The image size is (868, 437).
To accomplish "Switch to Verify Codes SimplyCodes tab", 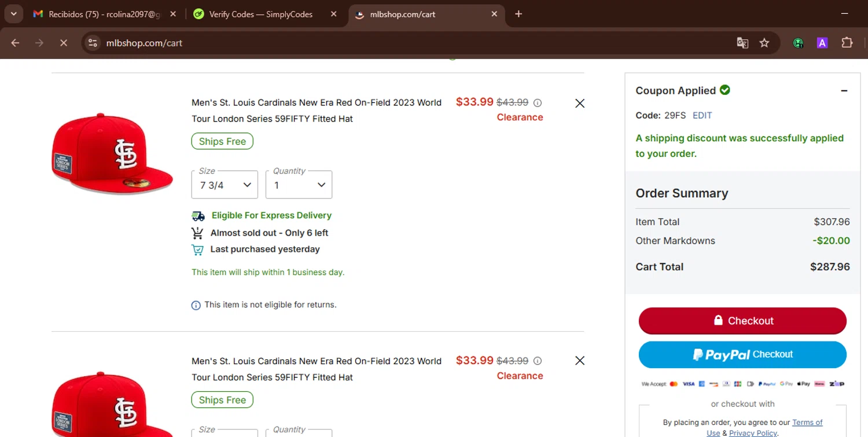I will click(x=260, y=14).
